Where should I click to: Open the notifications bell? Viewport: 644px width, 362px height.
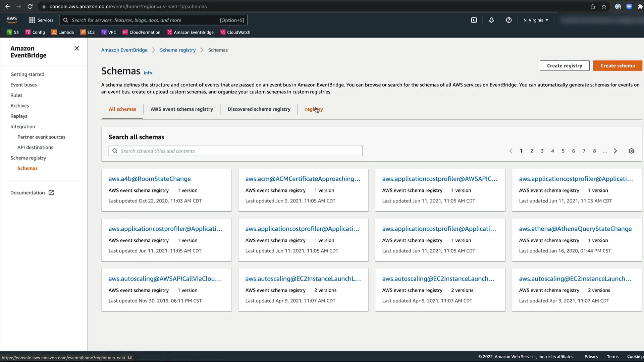tap(491, 20)
